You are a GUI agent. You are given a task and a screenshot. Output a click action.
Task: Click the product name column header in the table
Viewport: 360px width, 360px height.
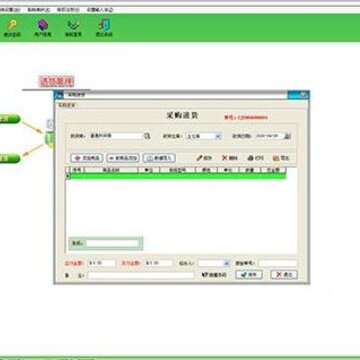click(111, 170)
